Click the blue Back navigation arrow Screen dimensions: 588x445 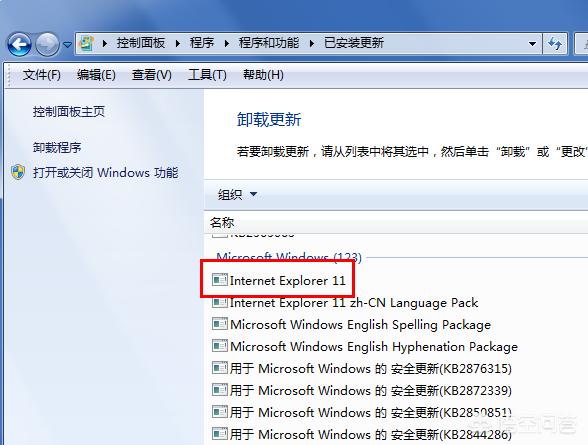19,44
